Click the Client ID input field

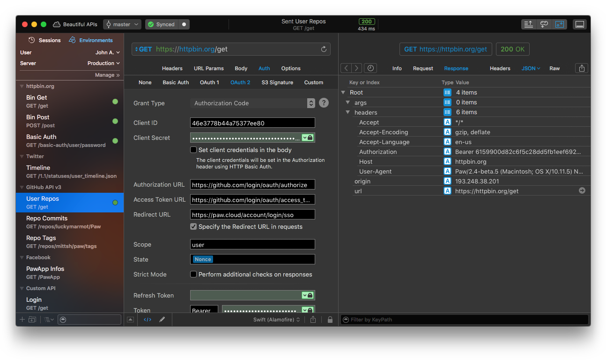tap(252, 123)
